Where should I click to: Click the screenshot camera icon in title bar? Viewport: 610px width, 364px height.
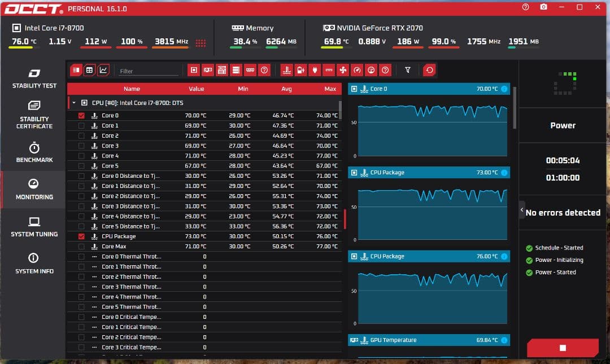click(x=543, y=7)
